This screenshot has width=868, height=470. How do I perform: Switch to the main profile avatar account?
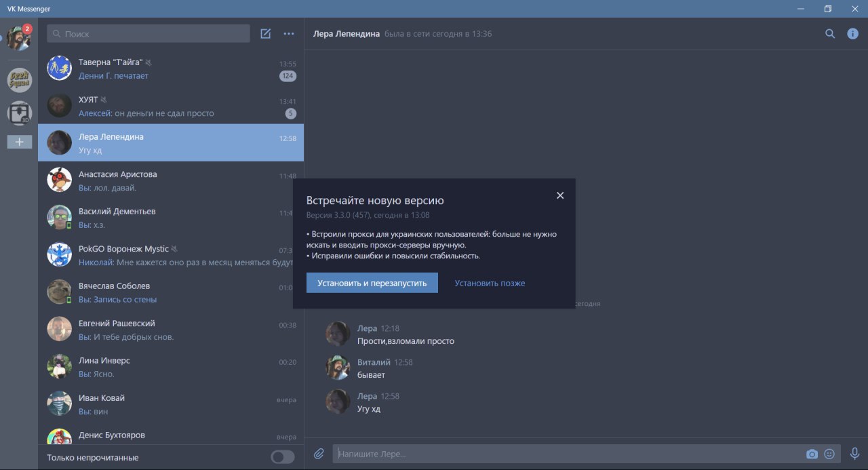(19, 39)
